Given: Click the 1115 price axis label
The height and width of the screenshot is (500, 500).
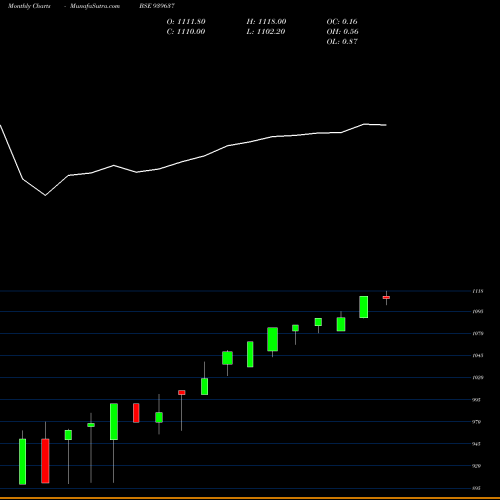Looking at the screenshot, I should [x=478, y=291].
